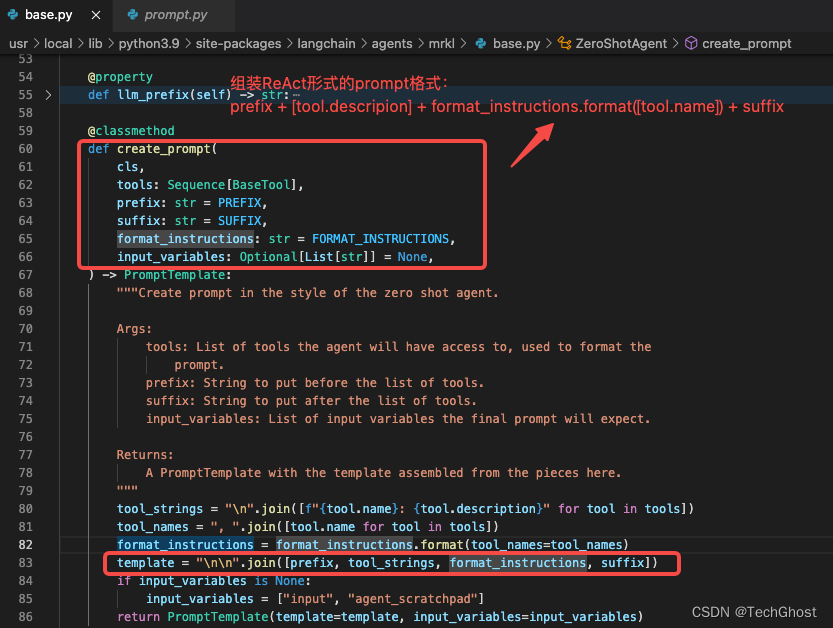The width and height of the screenshot is (833, 628).
Task: Click the 'Returns:' docstring heading
Action: pos(145,455)
